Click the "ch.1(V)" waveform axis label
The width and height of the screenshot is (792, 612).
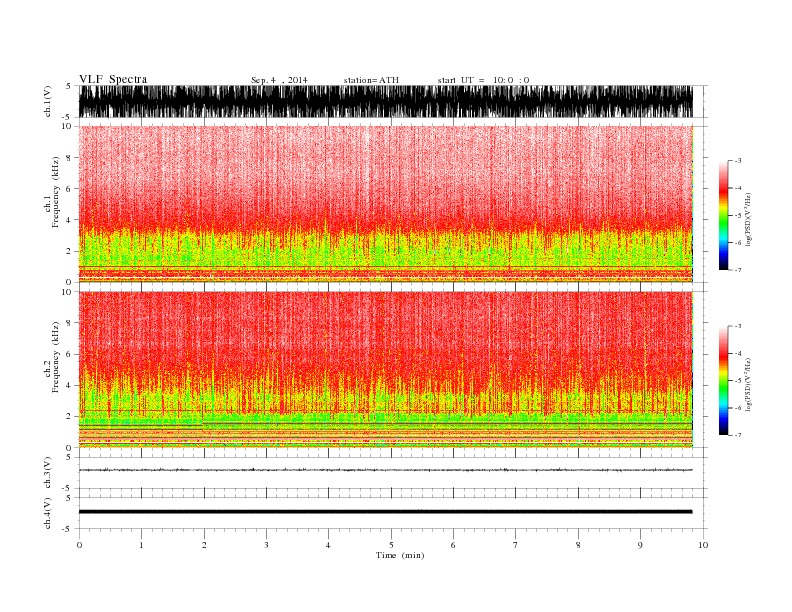coord(48,101)
